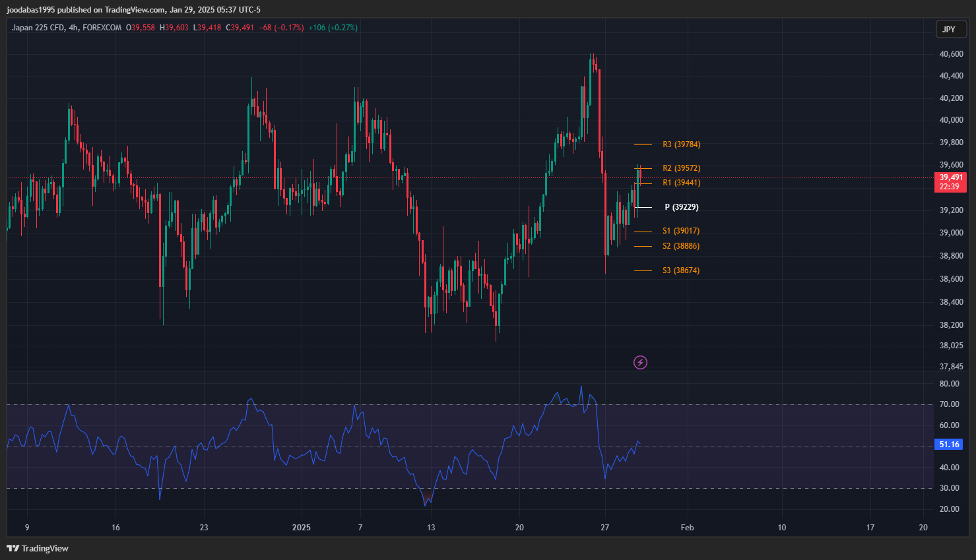This screenshot has height=560, width=976.
Task: Click the high value H39,603
Action: (174, 28)
